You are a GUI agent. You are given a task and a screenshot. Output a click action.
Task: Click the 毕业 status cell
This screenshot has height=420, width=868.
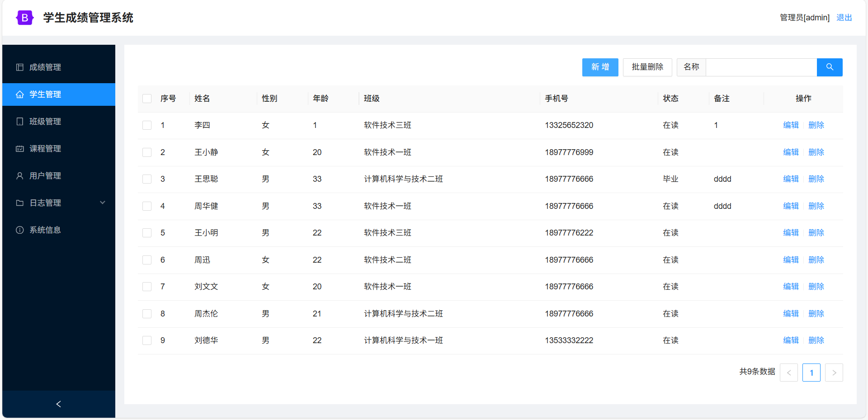pos(670,179)
